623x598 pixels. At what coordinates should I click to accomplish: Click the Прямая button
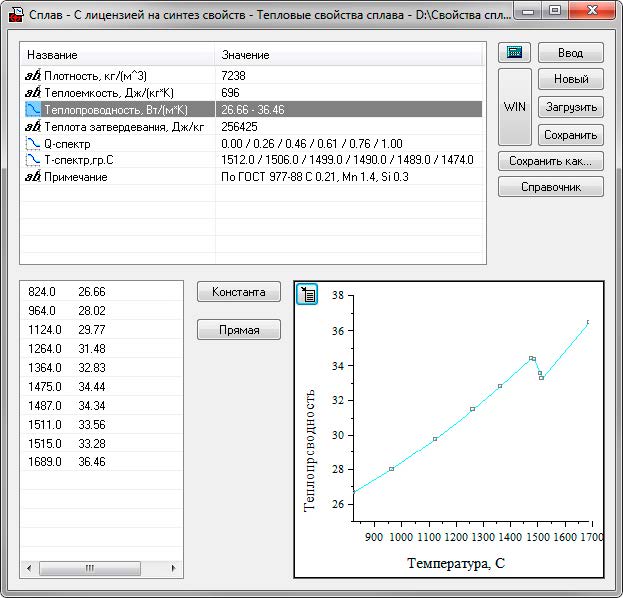click(239, 330)
